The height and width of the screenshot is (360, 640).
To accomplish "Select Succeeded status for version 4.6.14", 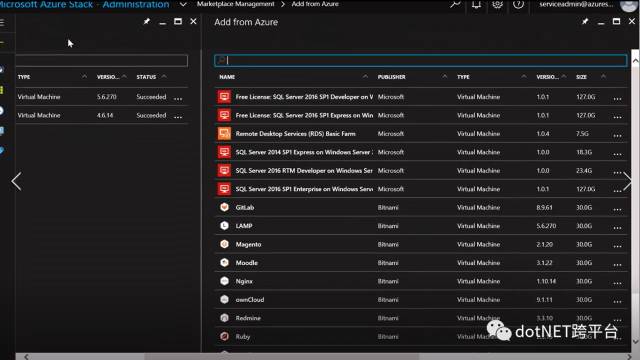I will coord(151,115).
